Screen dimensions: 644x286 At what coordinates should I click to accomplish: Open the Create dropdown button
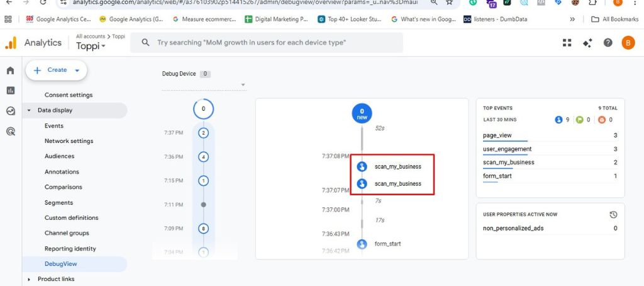56,71
